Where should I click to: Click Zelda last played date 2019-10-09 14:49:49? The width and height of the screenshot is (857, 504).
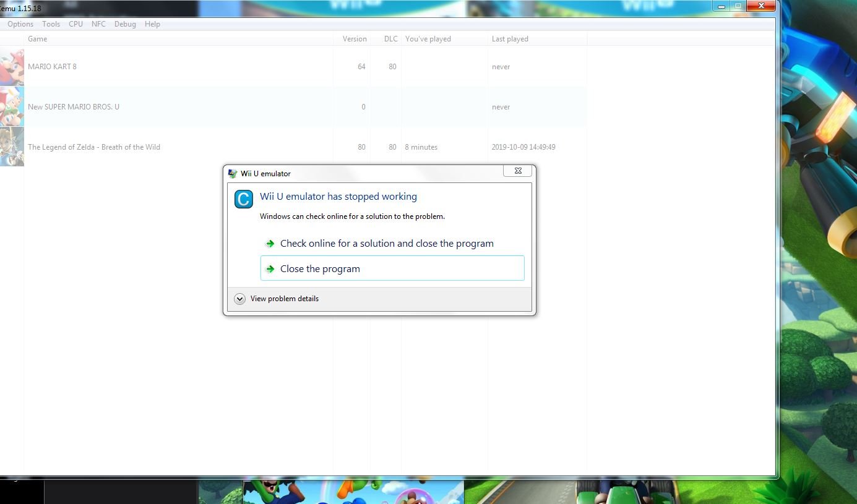(523, 147)
